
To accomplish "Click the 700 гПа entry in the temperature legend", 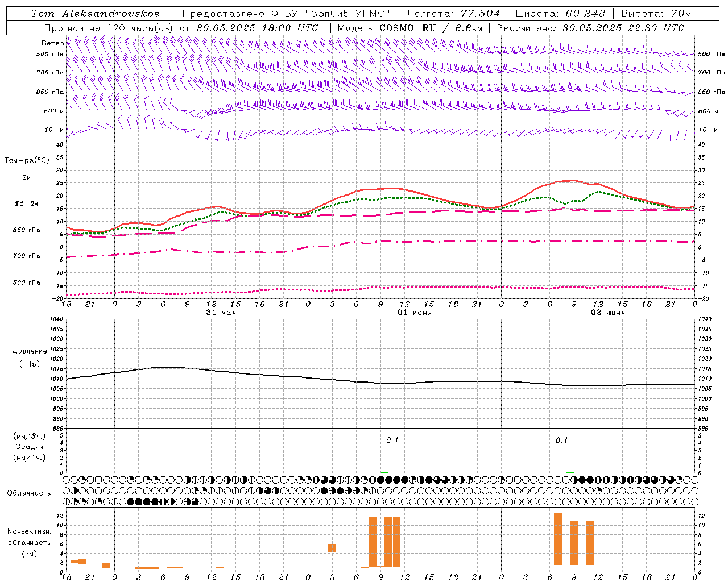I will point(26,256).
